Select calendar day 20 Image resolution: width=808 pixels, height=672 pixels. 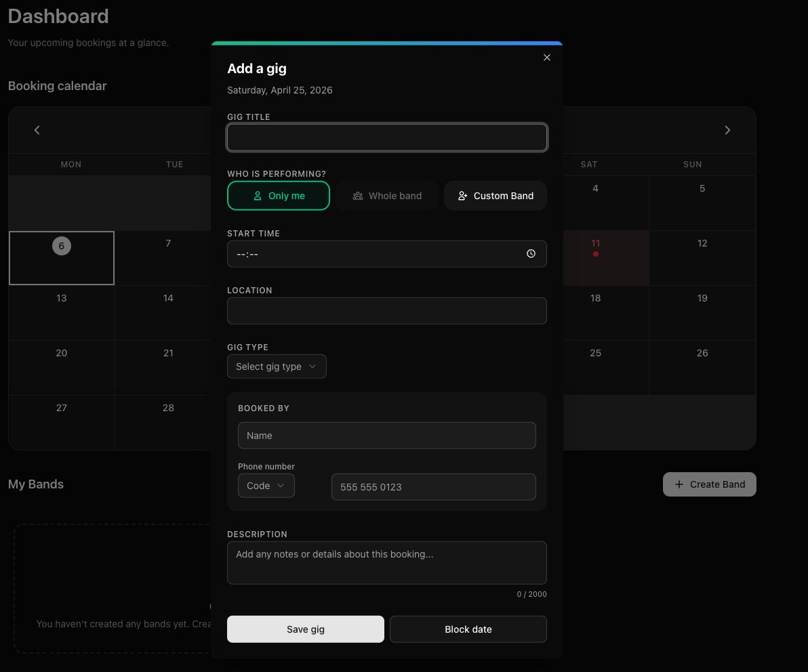61,368
